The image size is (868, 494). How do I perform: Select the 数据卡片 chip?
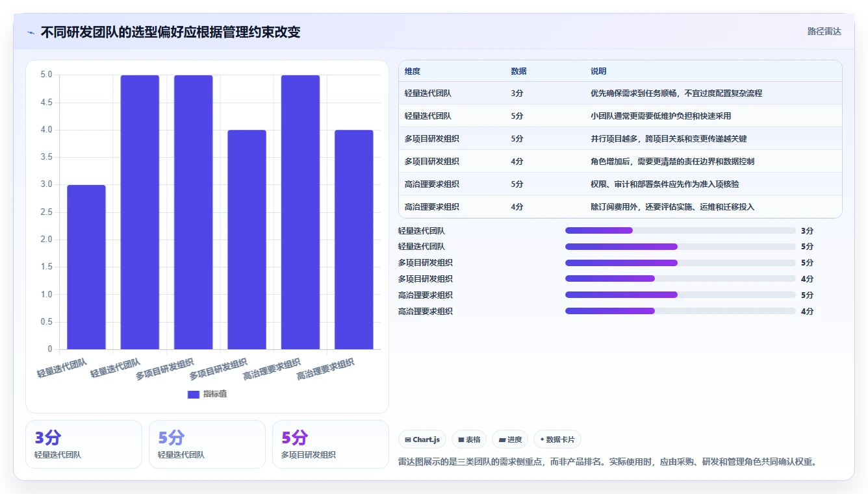557,439
